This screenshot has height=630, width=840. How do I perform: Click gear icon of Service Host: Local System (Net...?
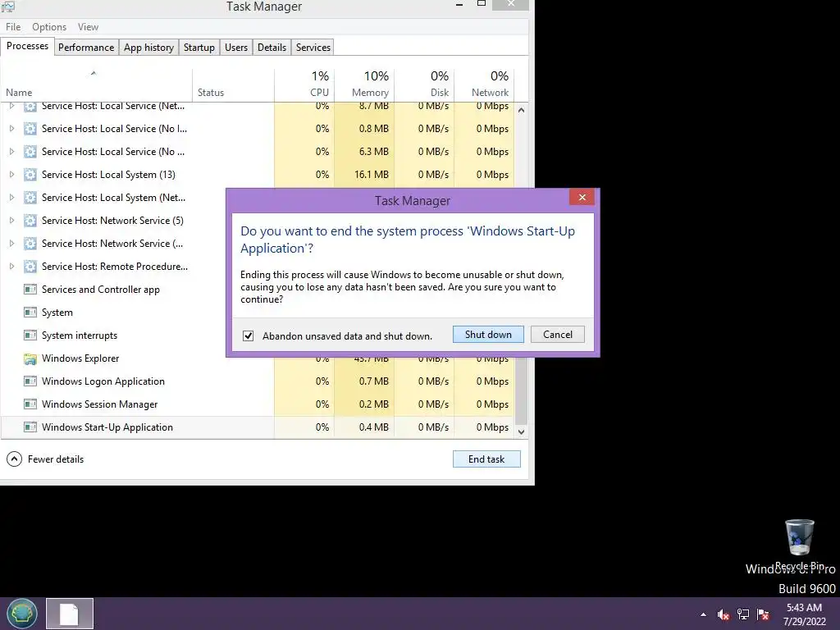click(x=30, y=198)
